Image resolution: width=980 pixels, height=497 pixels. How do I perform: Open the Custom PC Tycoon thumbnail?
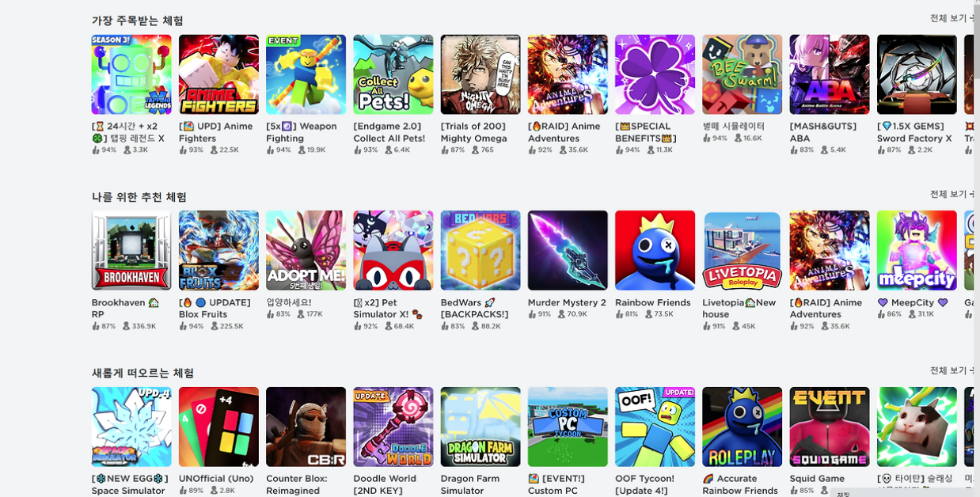pos(568,427)
